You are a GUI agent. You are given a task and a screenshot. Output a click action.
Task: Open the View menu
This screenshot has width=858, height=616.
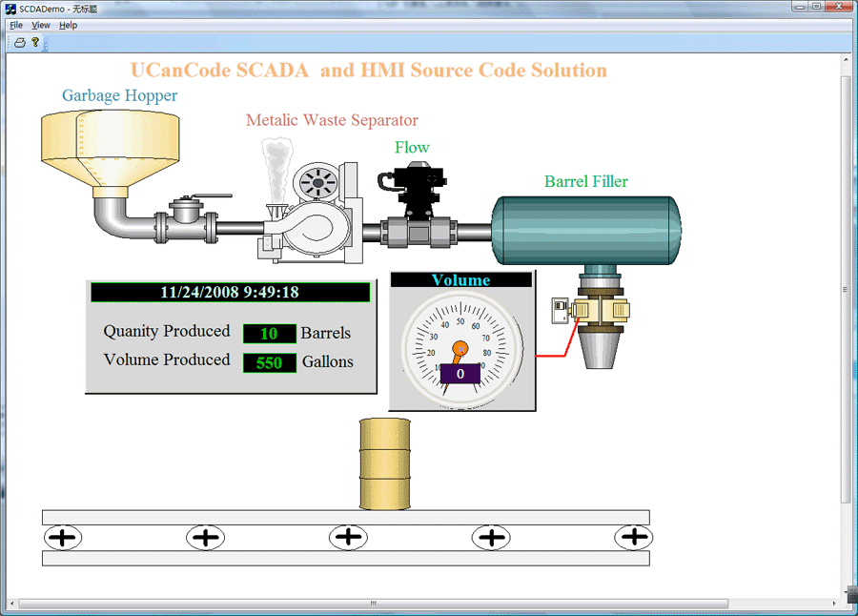(x=41, y=25)
